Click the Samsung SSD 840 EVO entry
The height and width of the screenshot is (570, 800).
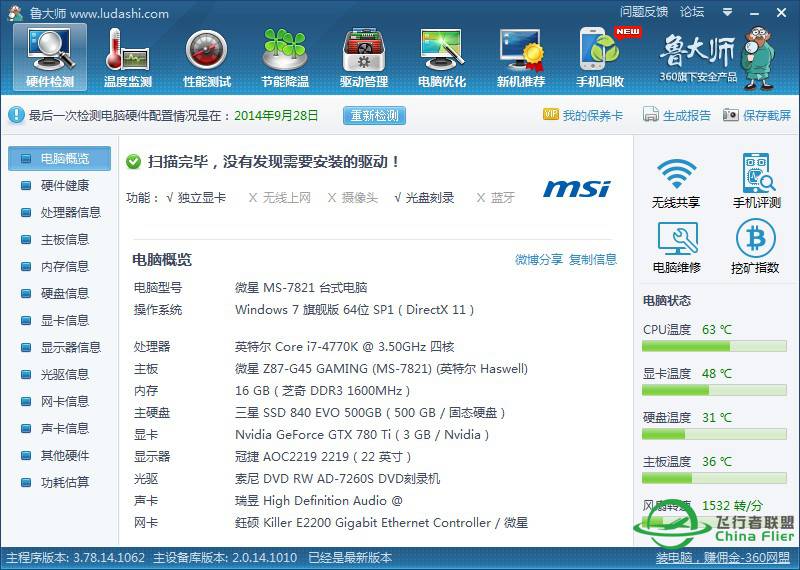(x=370, y=413)
